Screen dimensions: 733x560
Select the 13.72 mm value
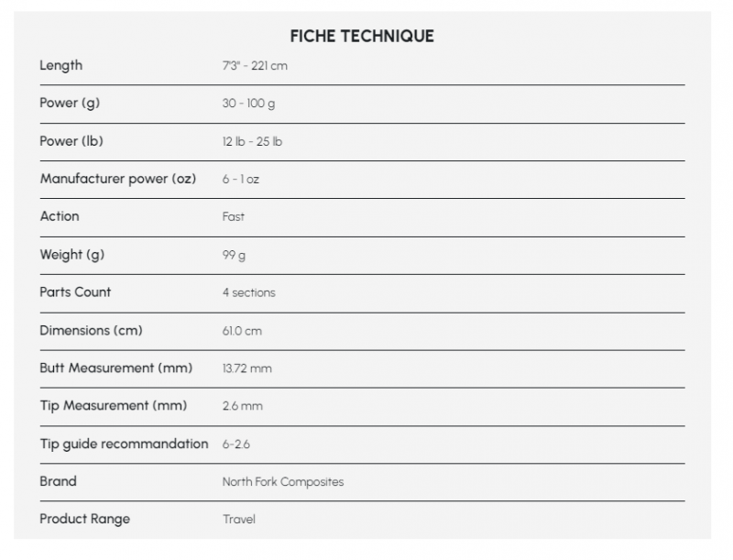(246, 368)
